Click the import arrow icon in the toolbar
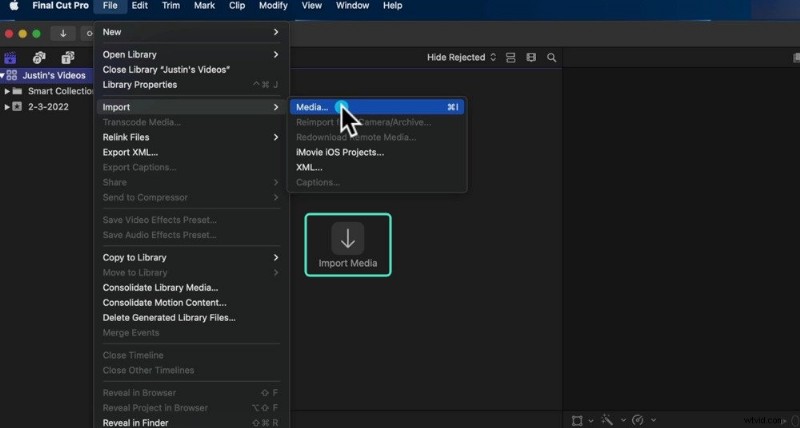Screen dimensions: 800x428 [x=64, y=33]
